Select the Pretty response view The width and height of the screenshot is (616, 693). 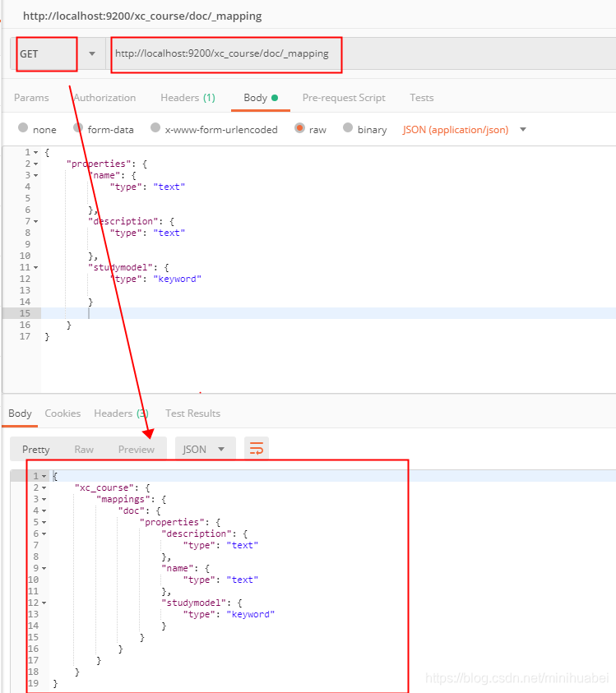[x=36, y=450]
